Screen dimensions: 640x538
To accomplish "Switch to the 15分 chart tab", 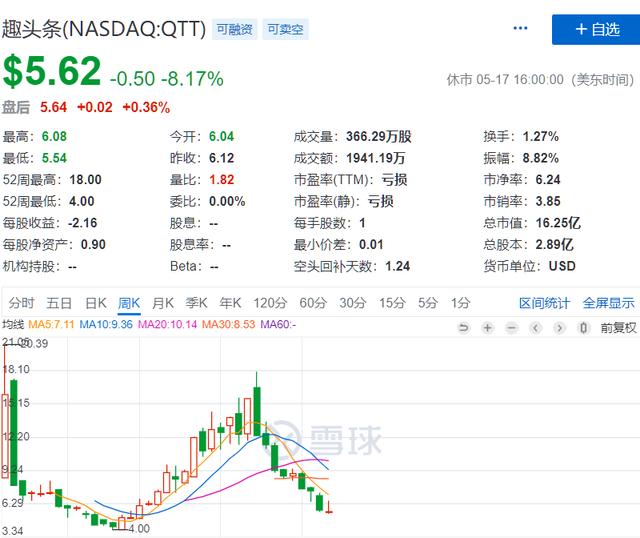I will (x=392, y=303).
